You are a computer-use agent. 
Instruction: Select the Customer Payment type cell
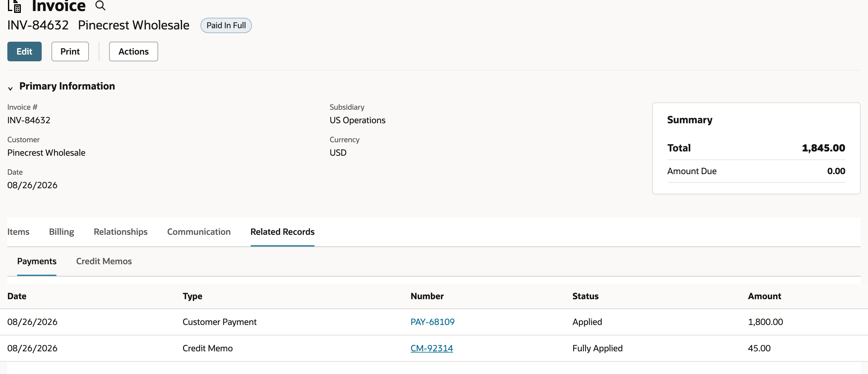tap(219, 322)
